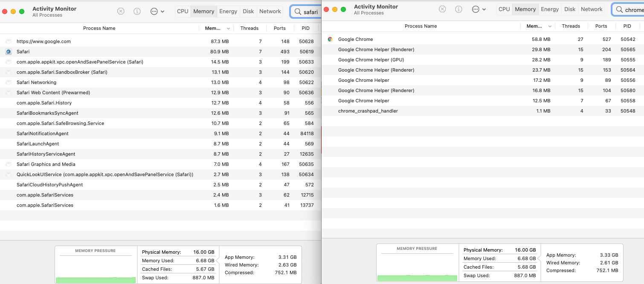Switch to Disk tab in right window

[570, 9]
